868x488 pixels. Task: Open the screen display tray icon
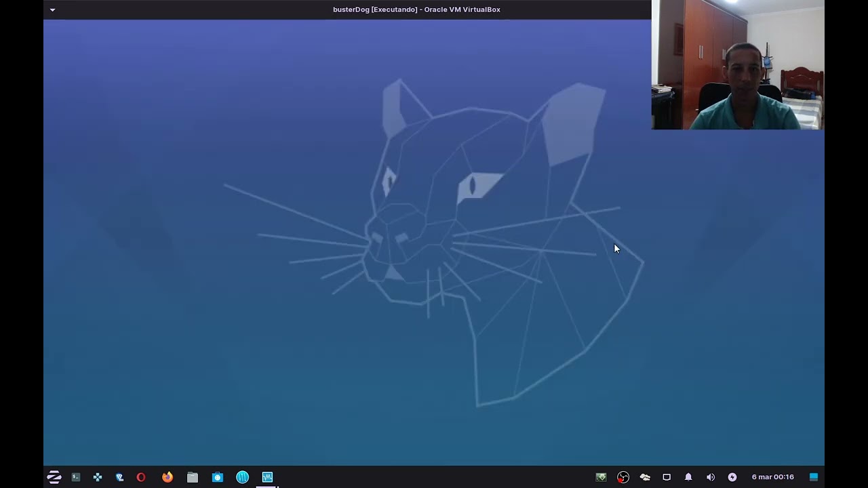coord(667,477)
